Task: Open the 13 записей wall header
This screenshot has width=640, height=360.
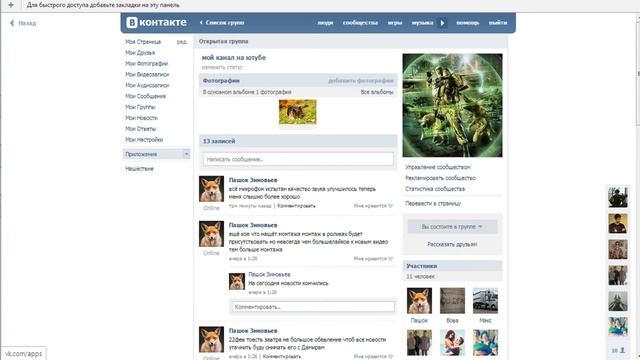Action: point(298,141)
